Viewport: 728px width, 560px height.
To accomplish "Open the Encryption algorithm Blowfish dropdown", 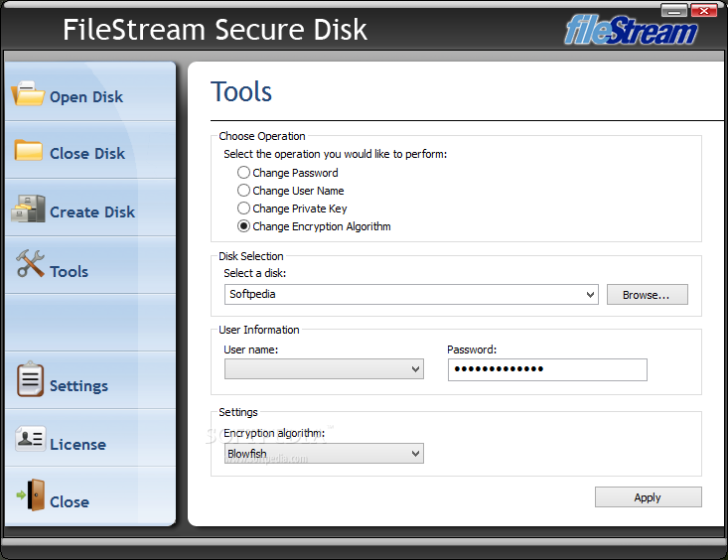I will (324, 453).
